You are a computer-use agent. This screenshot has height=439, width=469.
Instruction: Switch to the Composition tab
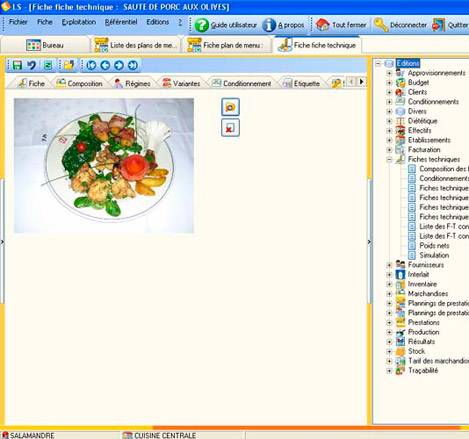pyautogui.click(x=79, y=83)
